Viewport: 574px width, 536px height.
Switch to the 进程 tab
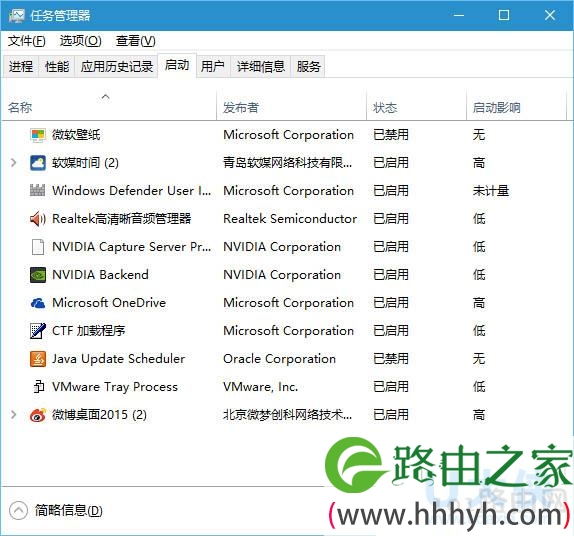click(21, 67)
